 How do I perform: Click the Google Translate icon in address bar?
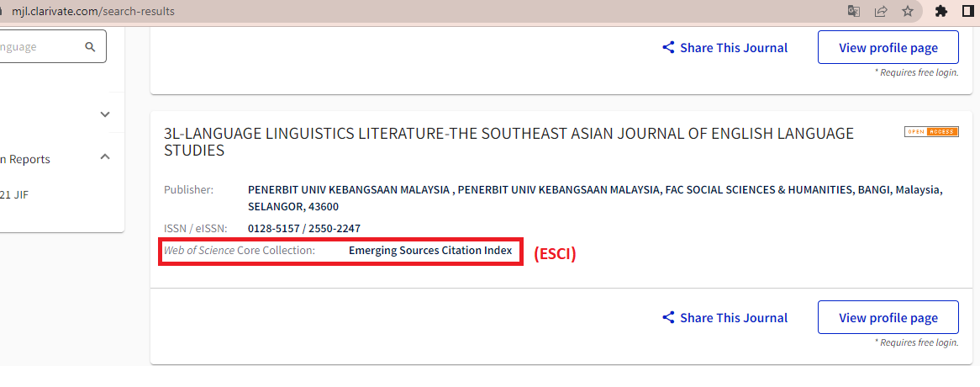click(x=853, y=11)
